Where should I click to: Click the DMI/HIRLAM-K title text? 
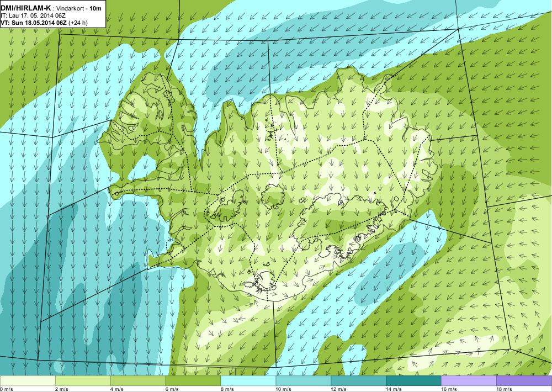click(x=26, y=8)
